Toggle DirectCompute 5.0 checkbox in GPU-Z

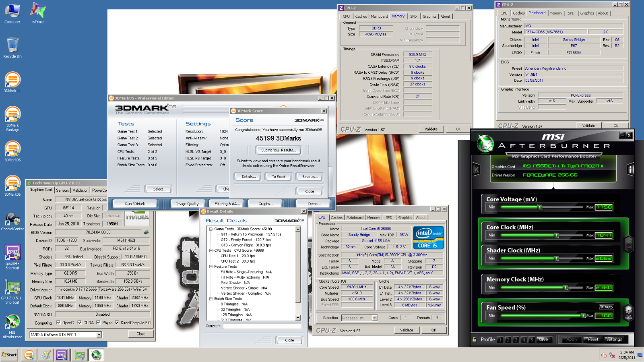117,323
